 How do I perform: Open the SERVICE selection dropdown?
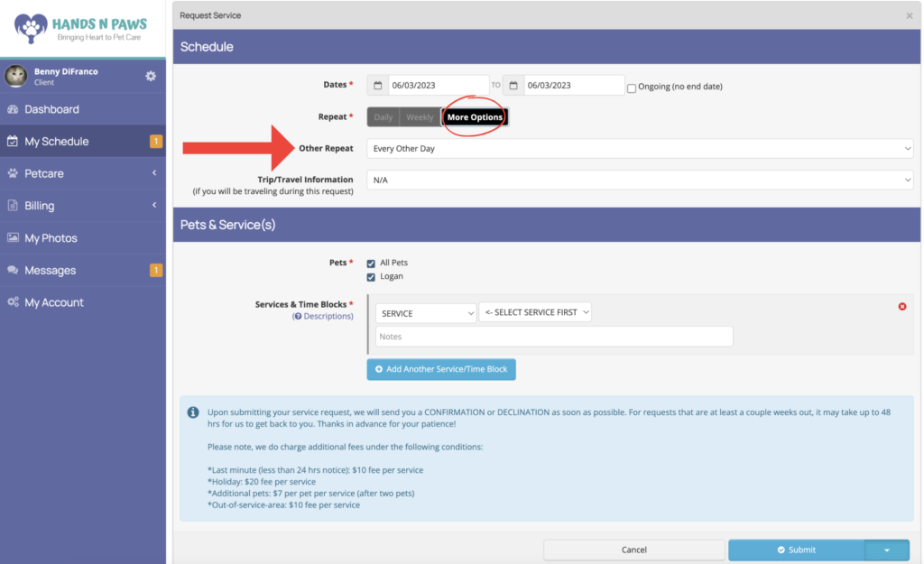click(x=426, y=313)
